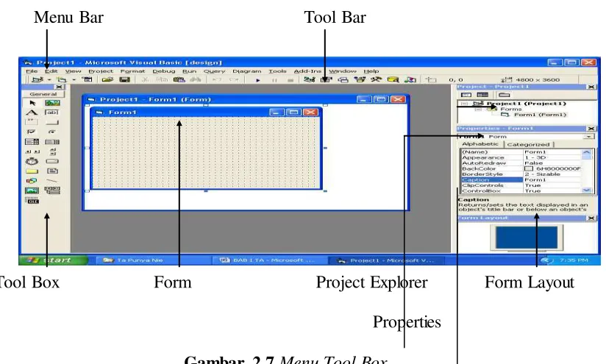Click the Object Browser toolbar icon
The height and width of the screenshot is (364, 606).
[x=360, y=79]
